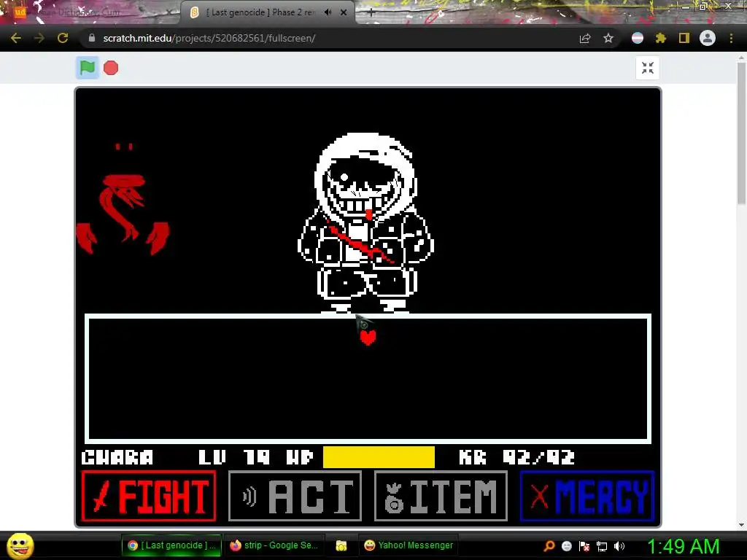
Task: Bookmark this page with the star icon
Action: pyautogui.click(x=608, y=38)
